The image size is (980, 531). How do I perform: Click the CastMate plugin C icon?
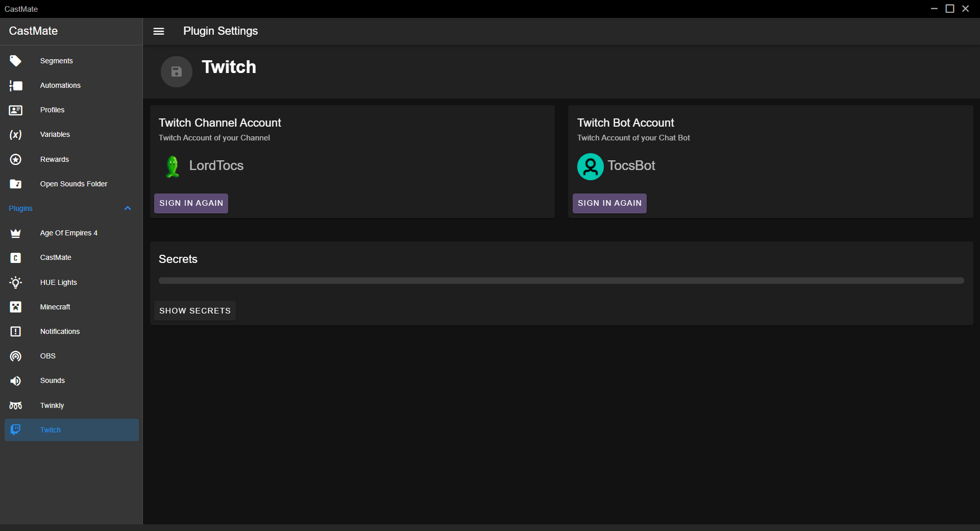point(16,257)
